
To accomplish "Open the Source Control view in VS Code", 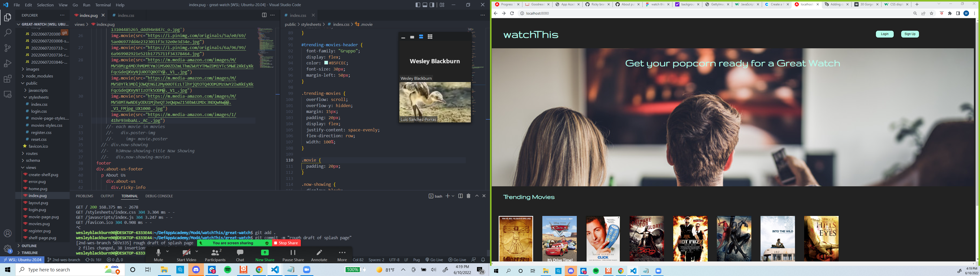I will 8,48.
